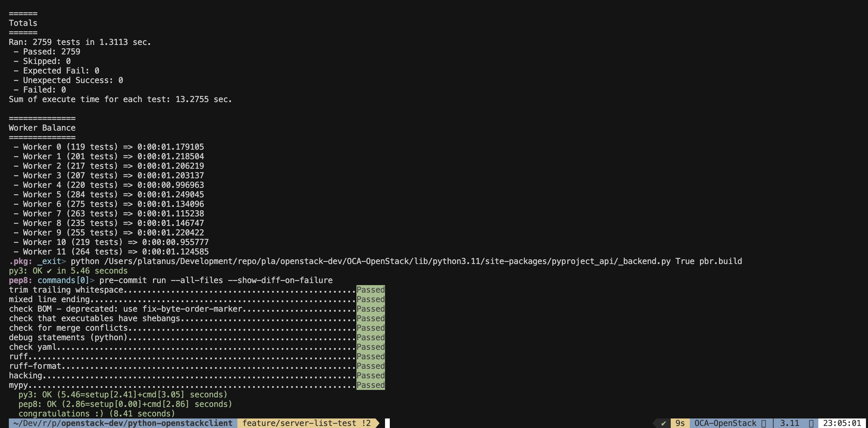The width and height of the screenshot is (868, 428).
Task: Click the 3.11 Python version segment
Action: tap(789, 423)
